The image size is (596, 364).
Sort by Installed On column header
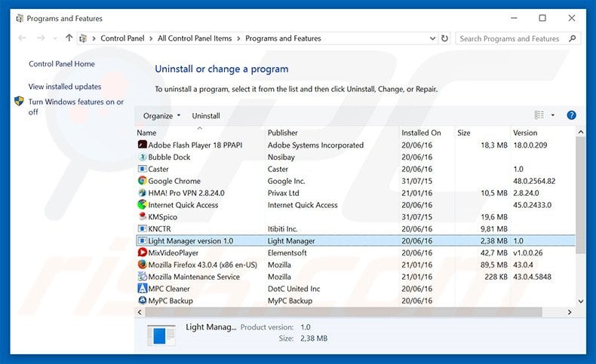(421, 133)
